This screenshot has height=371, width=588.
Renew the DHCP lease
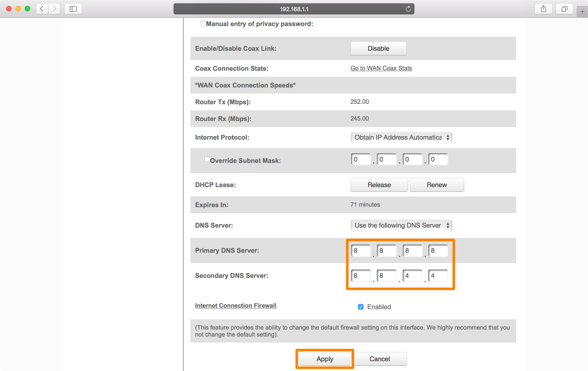[x=437, y=185]
